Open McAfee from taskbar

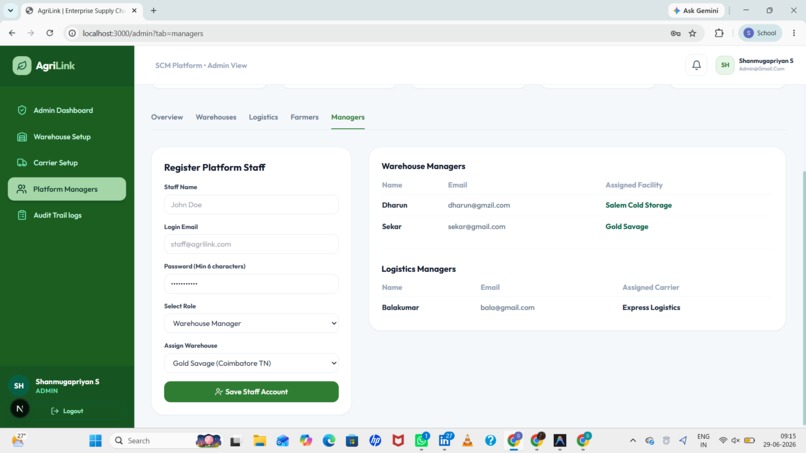(398, 441)
